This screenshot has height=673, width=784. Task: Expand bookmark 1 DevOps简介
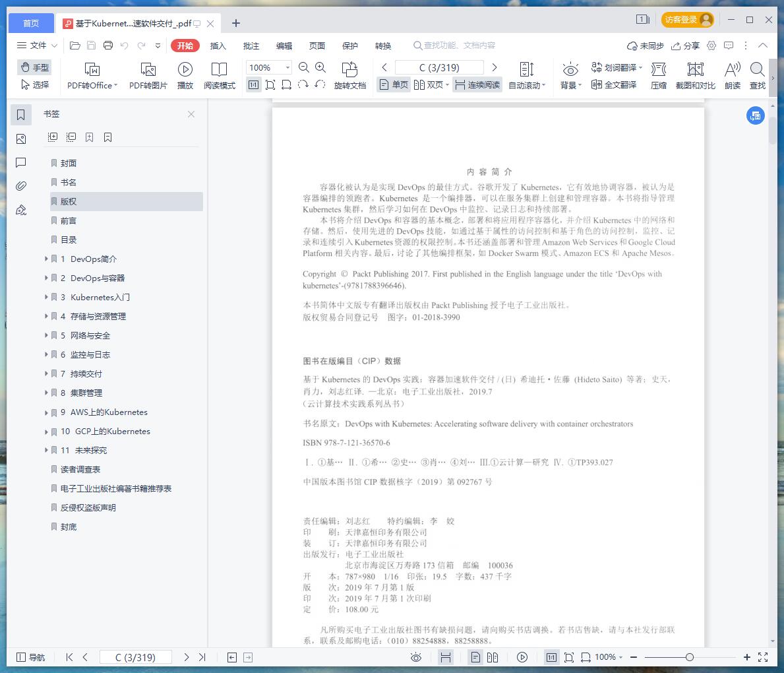[x=46, y=259]
